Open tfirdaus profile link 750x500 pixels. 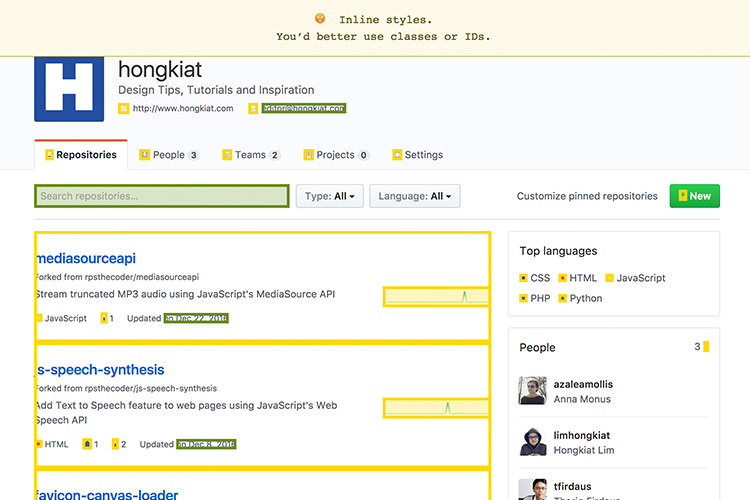click(x=572, y=487)
